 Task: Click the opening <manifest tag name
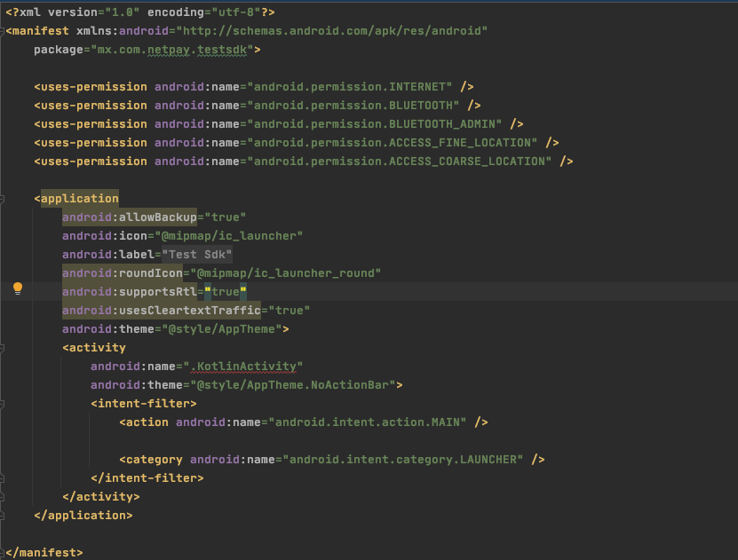pos(37,31)
